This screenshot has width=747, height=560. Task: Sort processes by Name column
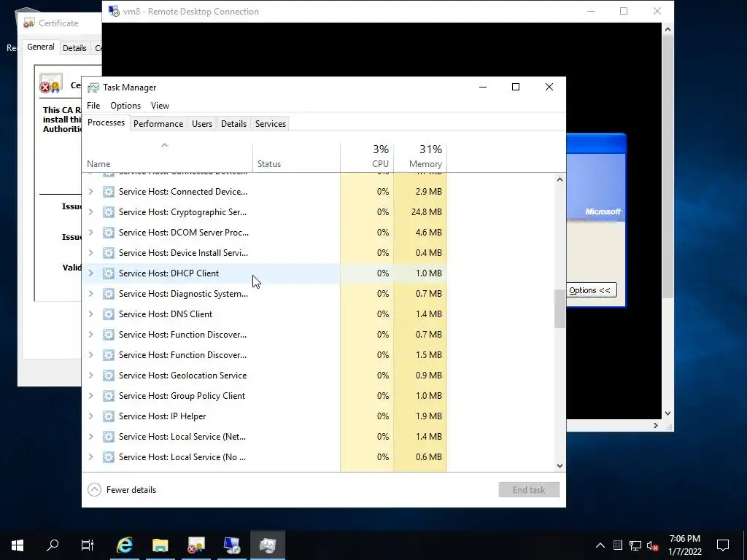167,157
